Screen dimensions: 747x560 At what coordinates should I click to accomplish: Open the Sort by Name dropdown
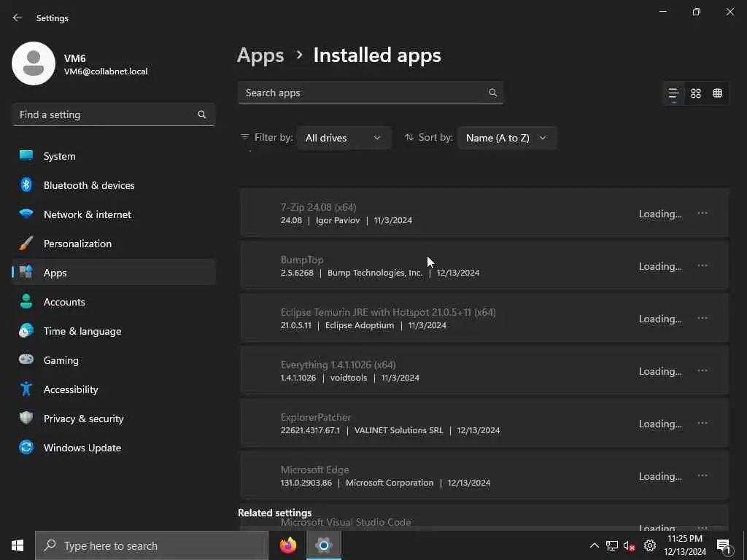click(x=506, y=138)
